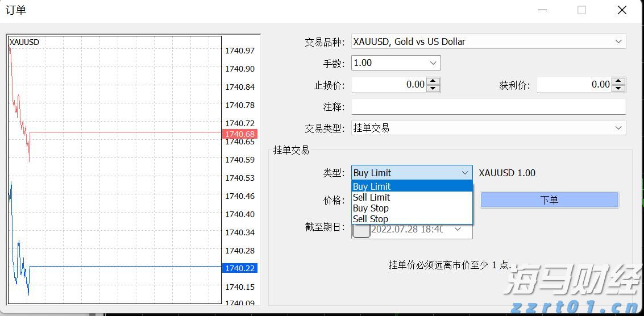This screenshot has width=644, height=316.
Task: Click the 注释 comment input field
Action: pyautogui.click(x=488, y=107)
